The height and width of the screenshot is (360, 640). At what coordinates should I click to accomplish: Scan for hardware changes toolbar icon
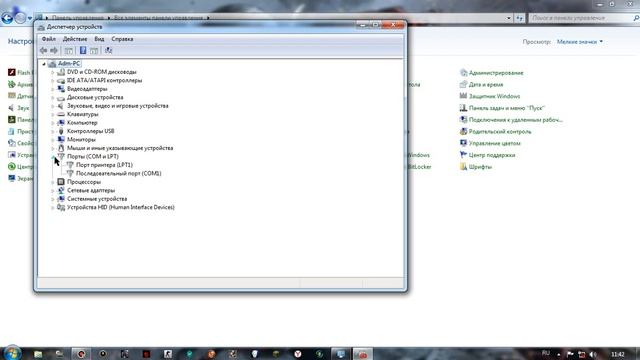(x=108, y=51)
